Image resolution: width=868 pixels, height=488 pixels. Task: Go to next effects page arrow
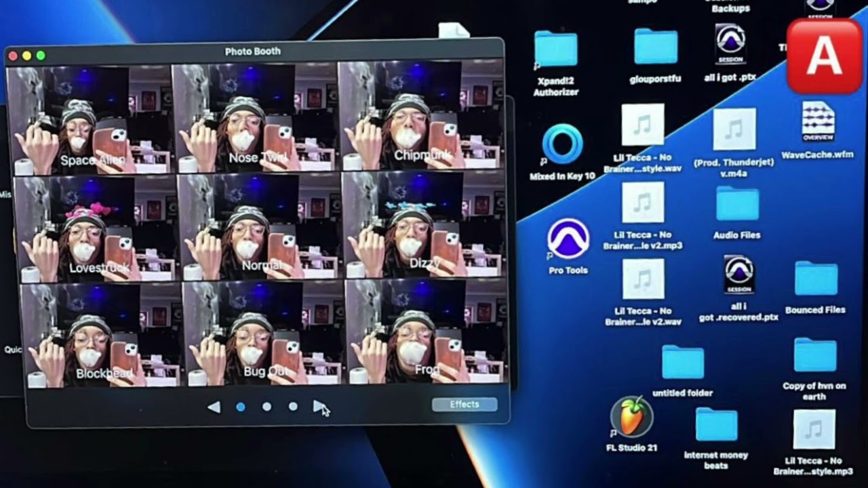pyautogui.click(x=318, y=406)
